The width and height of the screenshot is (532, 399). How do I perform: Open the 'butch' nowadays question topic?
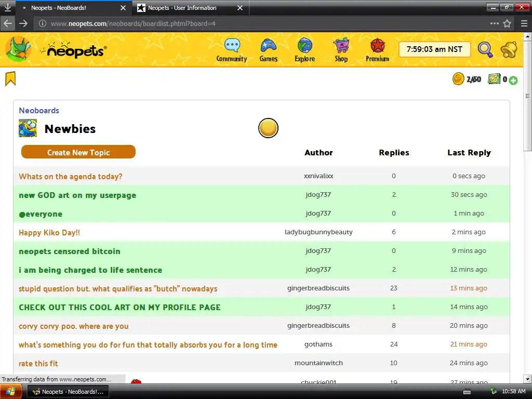pyautogui.click(x=118, y=289)
